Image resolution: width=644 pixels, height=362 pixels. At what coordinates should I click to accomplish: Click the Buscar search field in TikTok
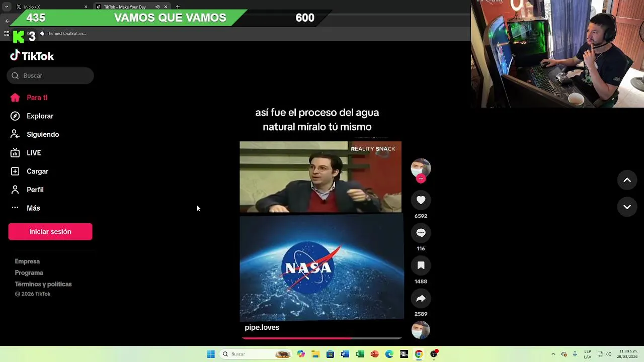pos(50,75)
